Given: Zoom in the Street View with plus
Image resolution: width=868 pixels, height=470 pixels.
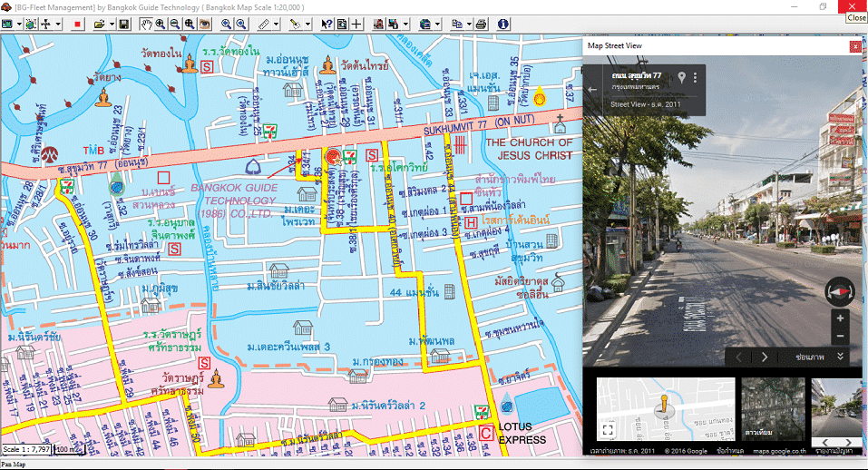Looking at the screenshot, I should pyautogui.click(x=840, y=318).
